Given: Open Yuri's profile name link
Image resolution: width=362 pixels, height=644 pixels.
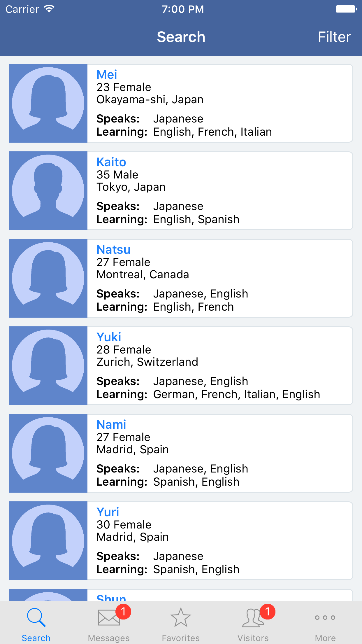Looking at the screenshot, I should 108,512.
